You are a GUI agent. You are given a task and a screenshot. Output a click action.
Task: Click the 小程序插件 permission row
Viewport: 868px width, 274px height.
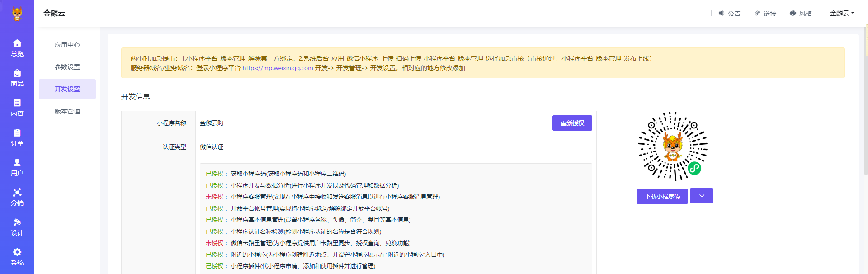tap(291, 266)
